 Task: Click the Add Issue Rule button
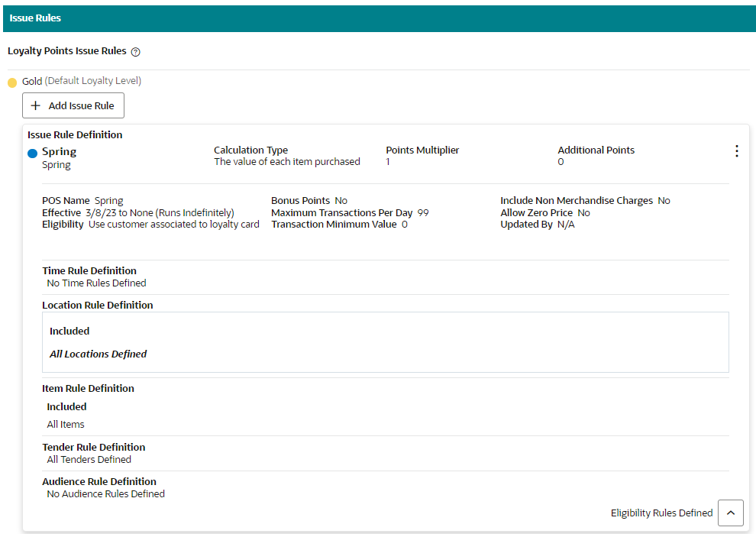click(73, 105)
